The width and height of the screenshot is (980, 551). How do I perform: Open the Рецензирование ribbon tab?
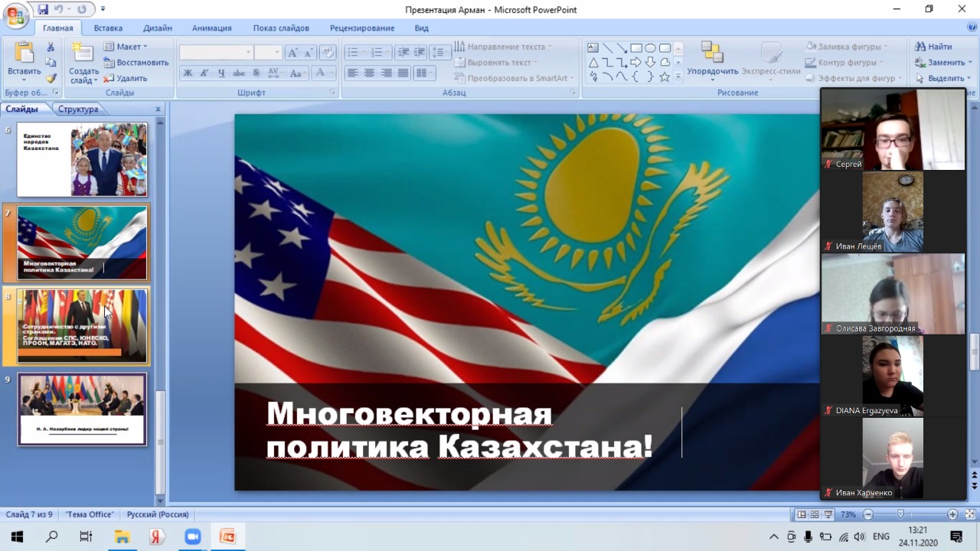(x=362, y=28)
